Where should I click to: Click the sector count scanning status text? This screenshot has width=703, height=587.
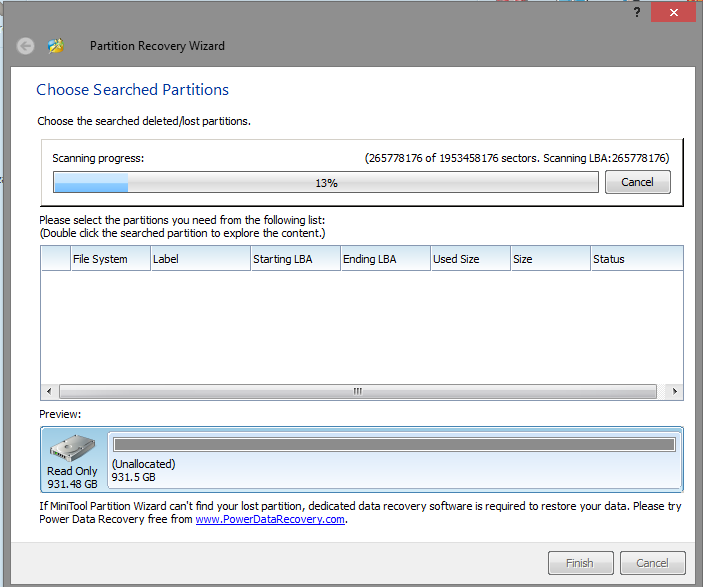[517, 158]
